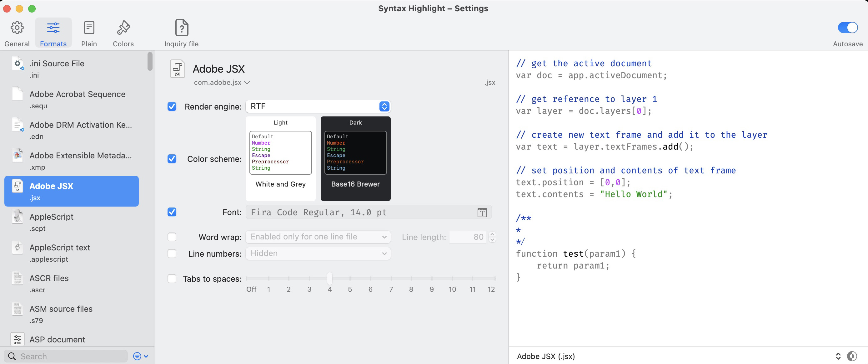Click the Dark scheme preview thumbnail

click(x=355, y=152)
